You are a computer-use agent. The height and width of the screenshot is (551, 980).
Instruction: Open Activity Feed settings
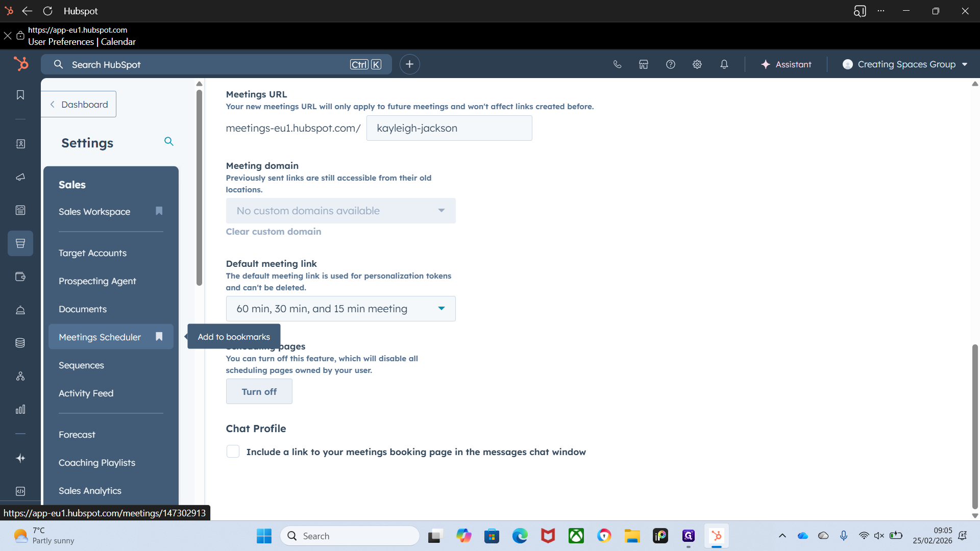click(x=86, y=393)
